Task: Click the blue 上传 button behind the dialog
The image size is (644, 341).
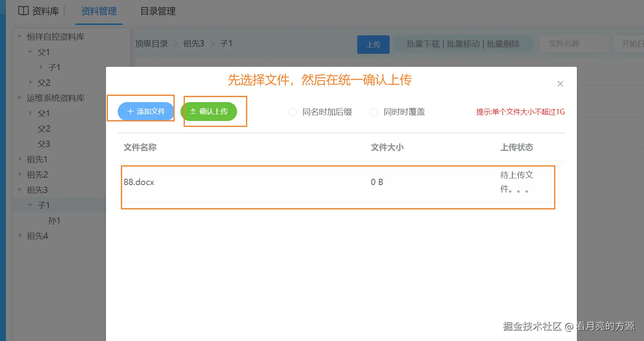Action: [373, 44]
